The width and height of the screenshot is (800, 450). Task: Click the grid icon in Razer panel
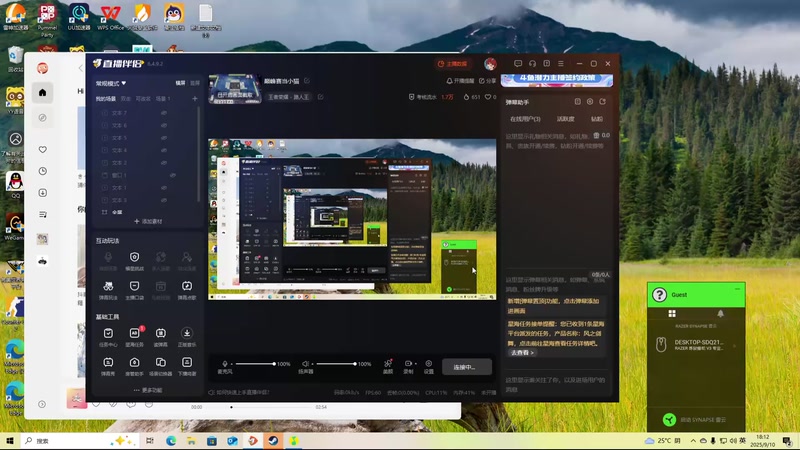672,313
